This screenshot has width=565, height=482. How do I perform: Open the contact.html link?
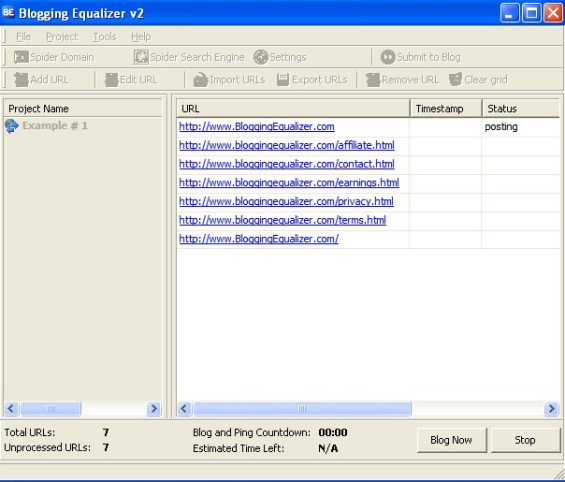(x=287, y=164)
